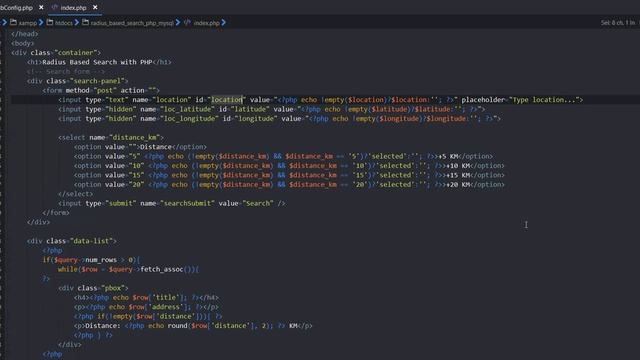Close the index.php tab

pos(95,7)
